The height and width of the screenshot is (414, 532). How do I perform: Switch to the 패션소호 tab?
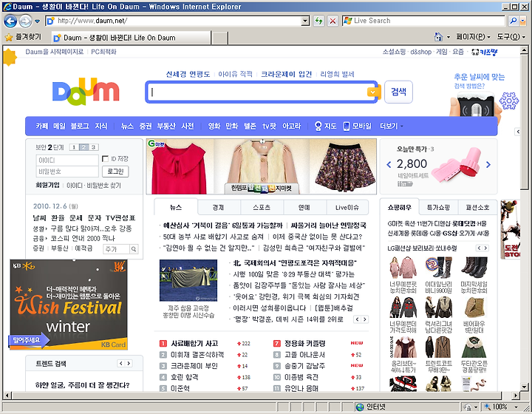[x=477, y=207]
